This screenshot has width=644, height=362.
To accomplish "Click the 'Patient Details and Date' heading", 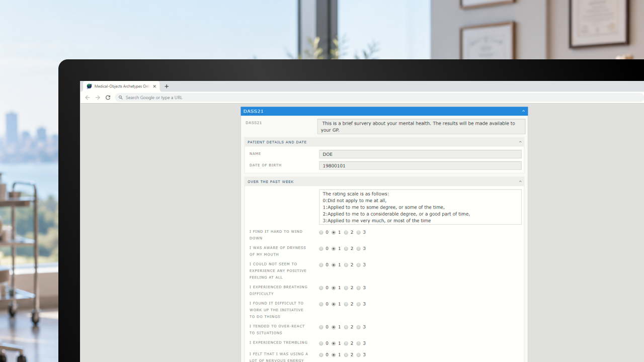I will click(x=277, y=142).
